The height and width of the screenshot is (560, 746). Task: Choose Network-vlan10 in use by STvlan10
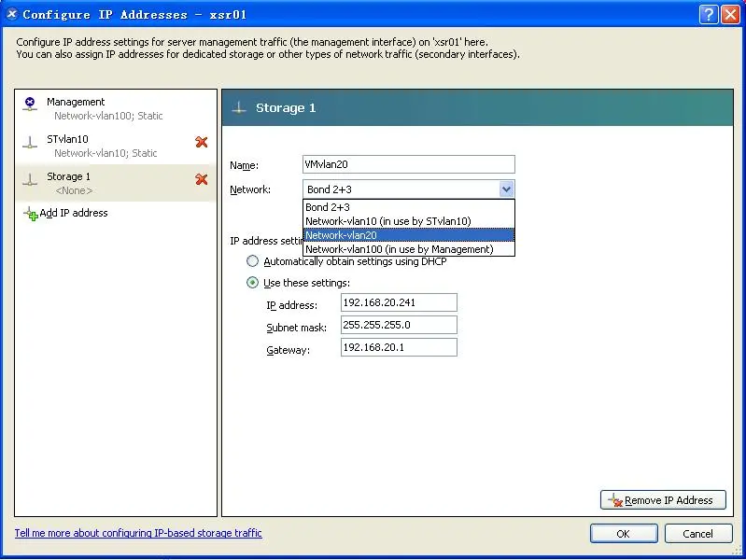tap(409, 221)
